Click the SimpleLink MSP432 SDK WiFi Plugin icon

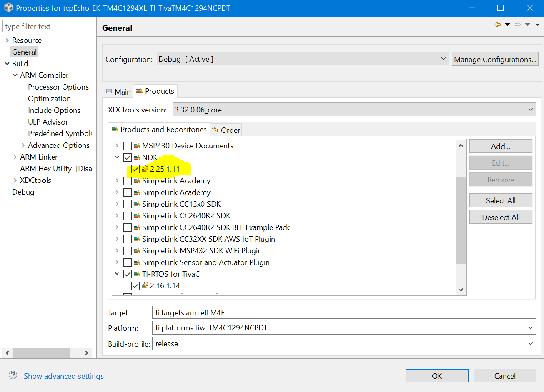[137, 251]
